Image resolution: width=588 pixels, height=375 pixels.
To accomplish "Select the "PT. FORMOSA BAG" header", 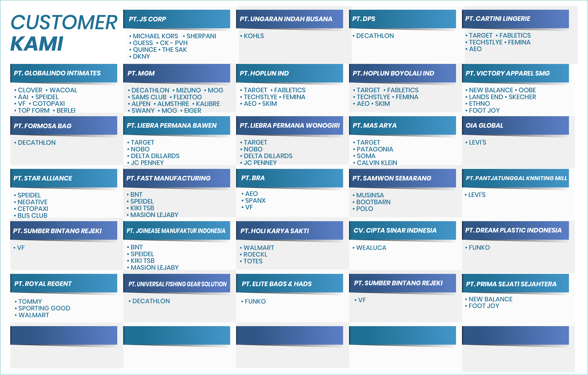I will (x=64, y=126).
